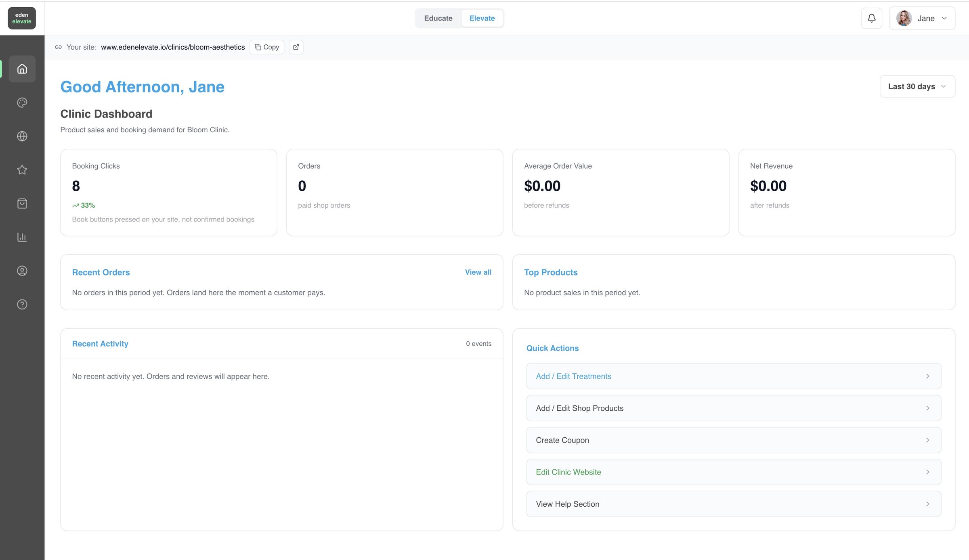Viewport: 969px width, 560px height.
Task: Open the star reviews sidebar icon
Action: click(22, 170)
